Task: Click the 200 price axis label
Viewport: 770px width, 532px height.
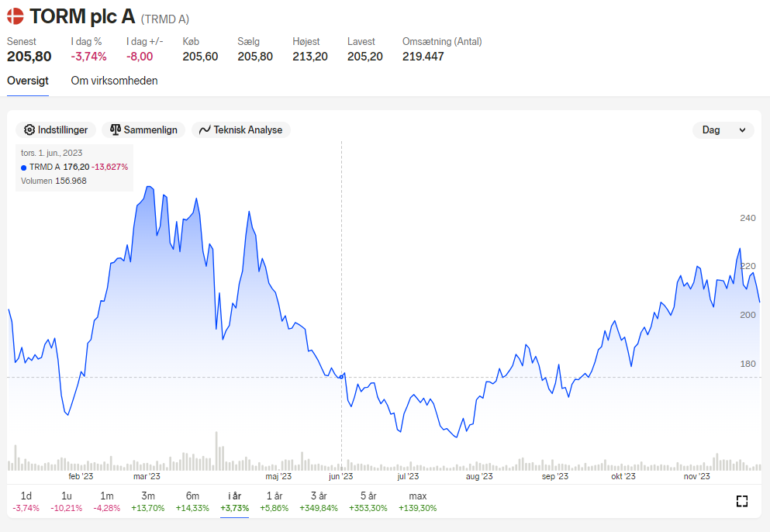Action: coord(748,315)
